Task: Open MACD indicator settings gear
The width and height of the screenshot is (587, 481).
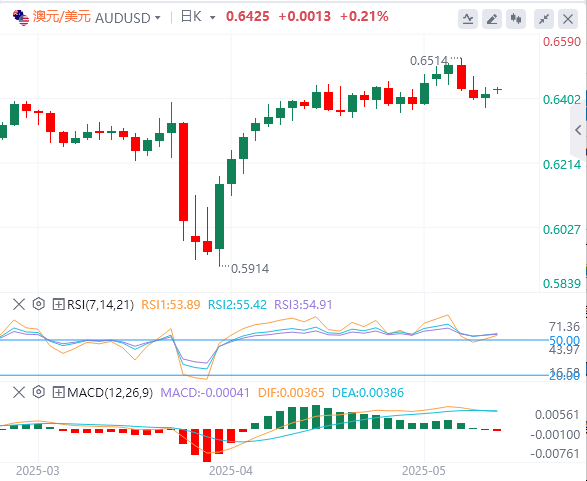Action: [39, 392]
